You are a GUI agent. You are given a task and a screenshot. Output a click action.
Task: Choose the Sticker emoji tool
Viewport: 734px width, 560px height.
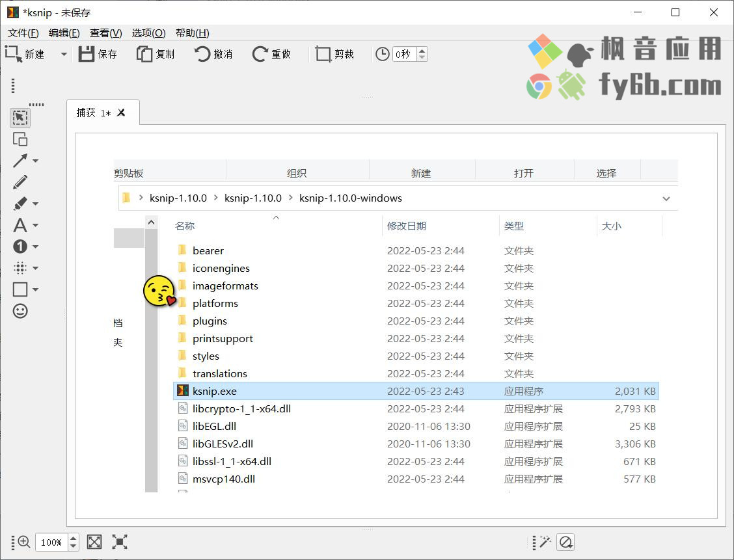(x=20, y=311)
